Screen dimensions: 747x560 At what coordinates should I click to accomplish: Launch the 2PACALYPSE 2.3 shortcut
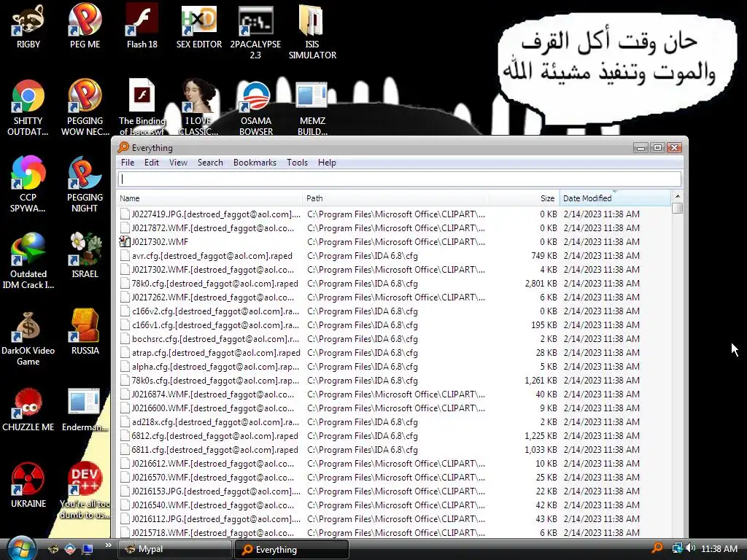point(255,32)
